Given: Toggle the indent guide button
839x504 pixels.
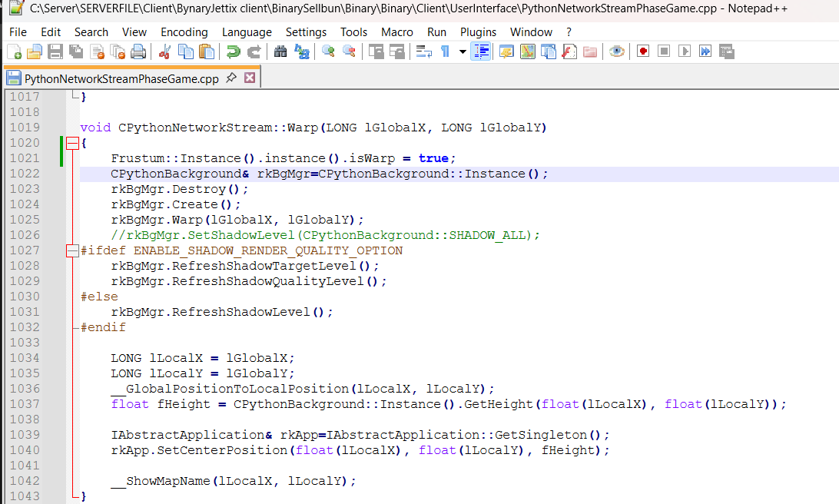Looking at the screenshot, I should click(x=481, y=52).
